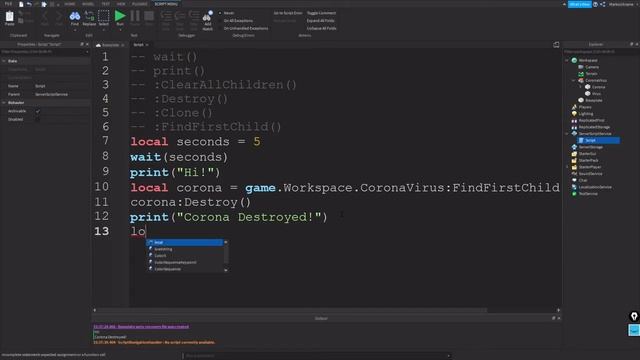Open the VIEW ribbon tab
Image resolution: width=640 pixels, height=360 pixels.
pyautogui.click(x=121, y=4)
